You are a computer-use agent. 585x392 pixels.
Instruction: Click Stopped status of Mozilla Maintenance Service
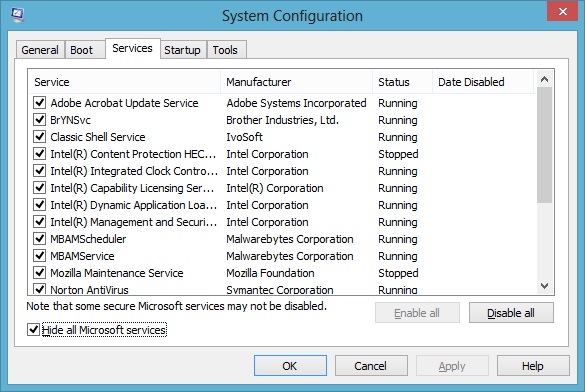[x=398, y=273]
